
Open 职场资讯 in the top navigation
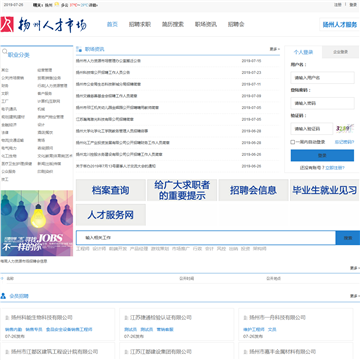206,24
